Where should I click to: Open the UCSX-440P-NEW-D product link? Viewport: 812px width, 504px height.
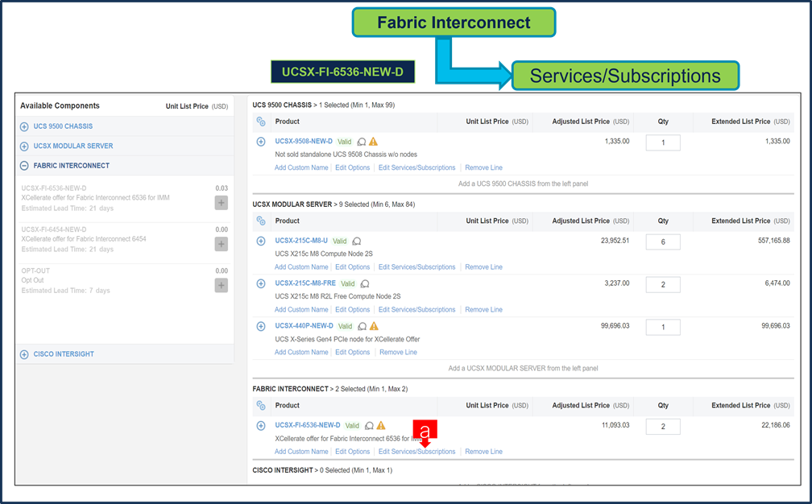304,325
